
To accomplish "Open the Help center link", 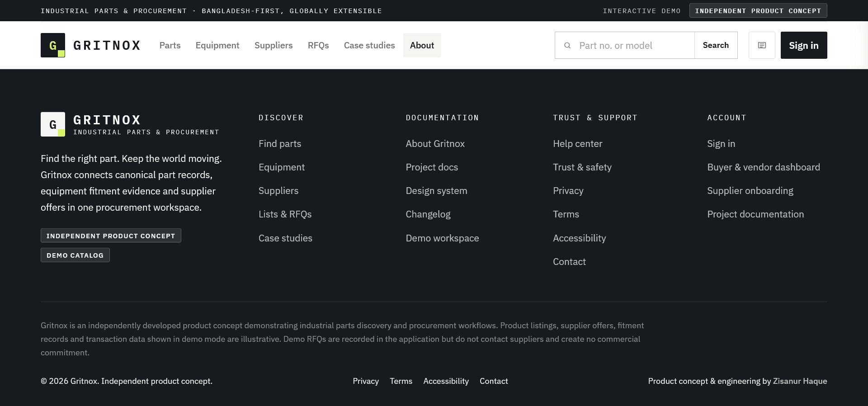I will point(578,144).
